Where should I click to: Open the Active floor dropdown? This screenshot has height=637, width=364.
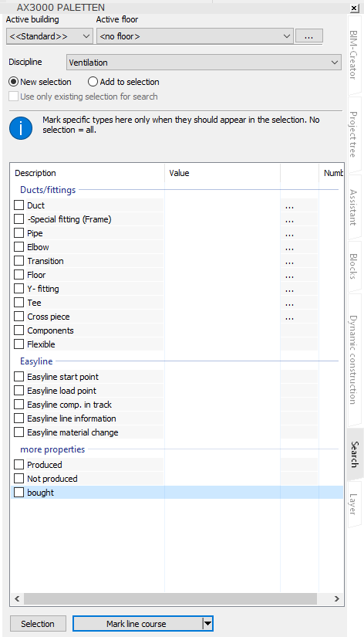195,36
